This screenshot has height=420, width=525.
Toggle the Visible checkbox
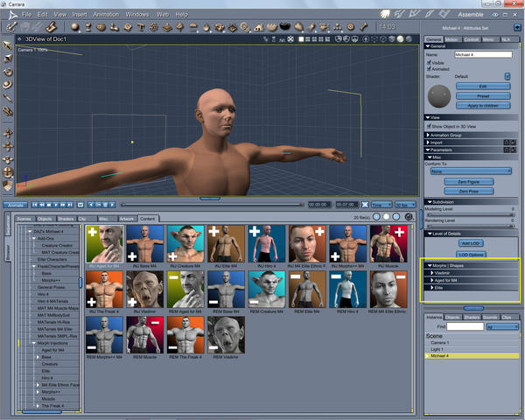pos(429,63)
